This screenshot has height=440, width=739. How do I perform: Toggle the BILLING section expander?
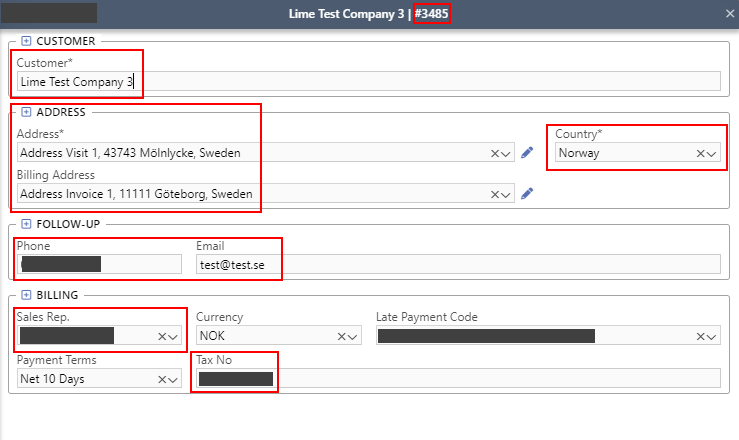pyautogui.click(x=26, y=295)
